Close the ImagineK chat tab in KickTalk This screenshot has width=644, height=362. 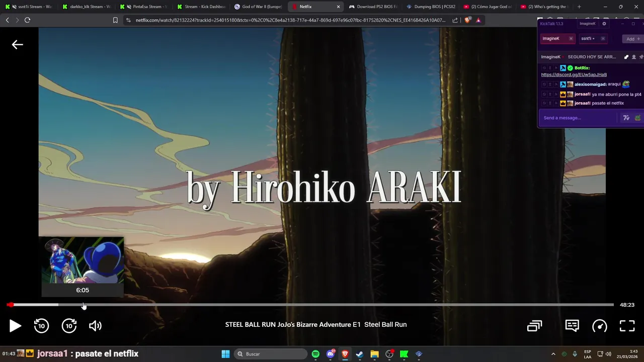571,38
